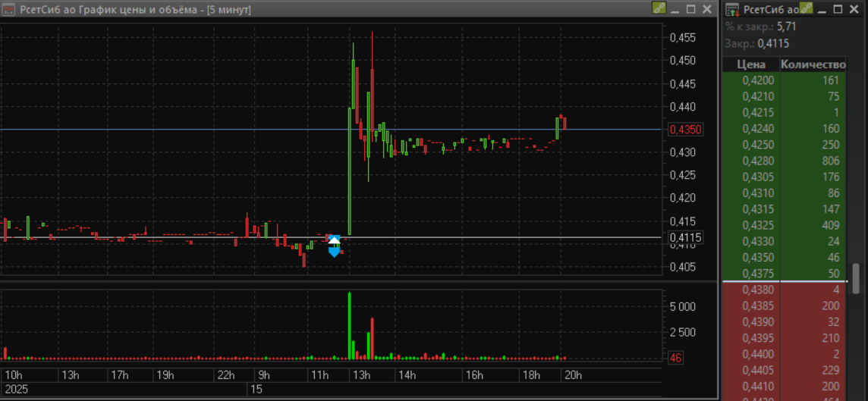Screen dimensions: 868x401
Task: Select the bid row at price 0,4350
Action: [x=785, y=257]
